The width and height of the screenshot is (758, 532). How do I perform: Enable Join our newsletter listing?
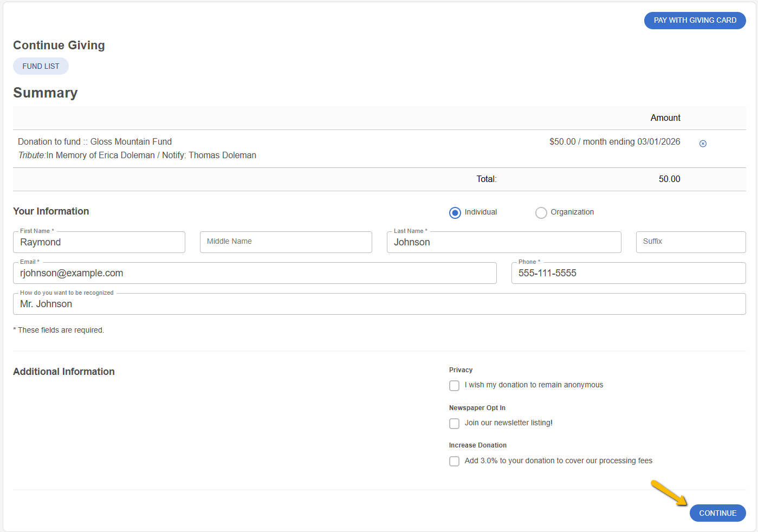click(x=455, y=424)
